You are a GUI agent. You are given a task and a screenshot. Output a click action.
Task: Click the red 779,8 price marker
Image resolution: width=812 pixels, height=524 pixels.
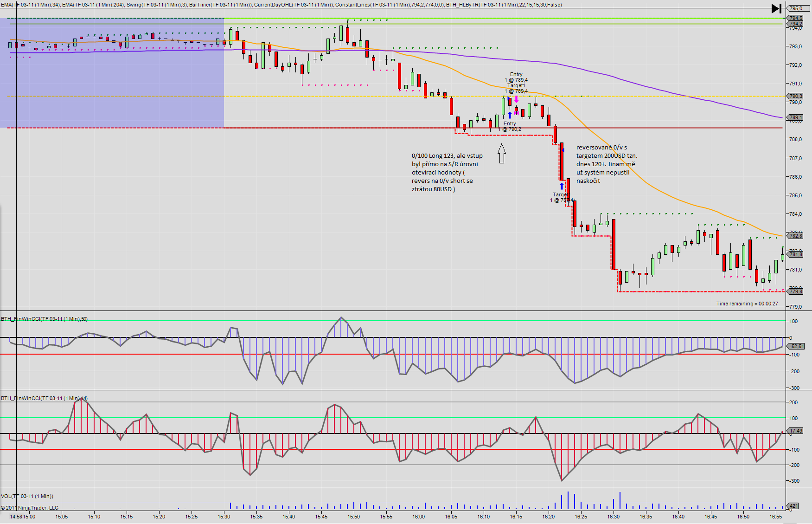(796, 291)
